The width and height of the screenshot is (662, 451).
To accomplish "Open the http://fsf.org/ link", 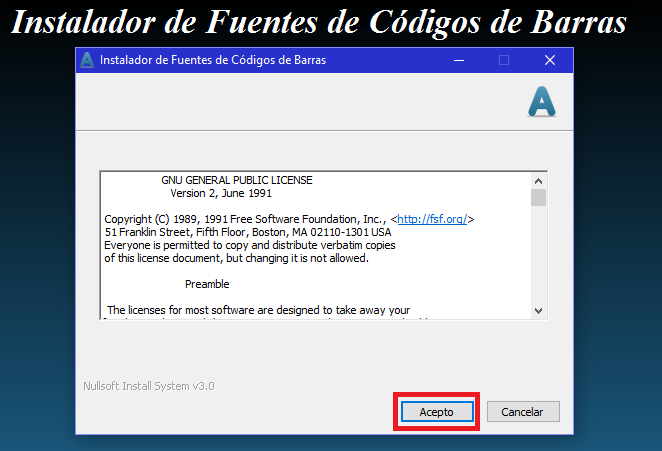I will [x=432, y=219].
